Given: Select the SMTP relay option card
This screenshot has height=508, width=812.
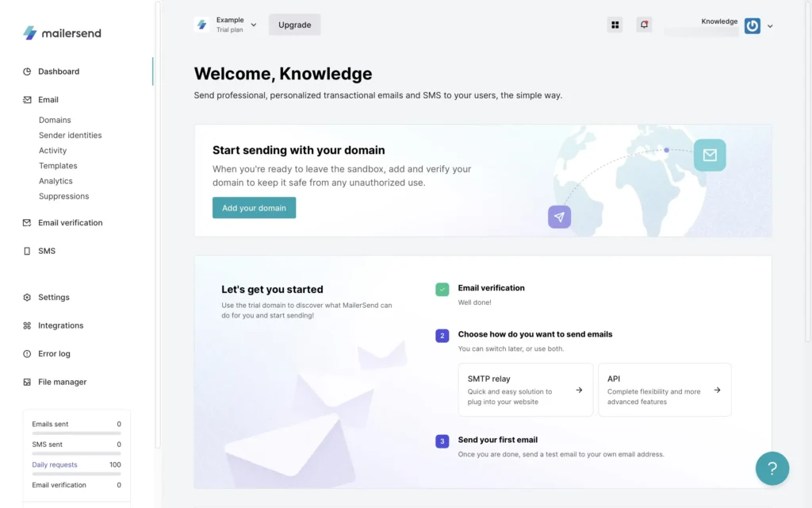Looking at the screenshot, I should [x=526, y=390].
